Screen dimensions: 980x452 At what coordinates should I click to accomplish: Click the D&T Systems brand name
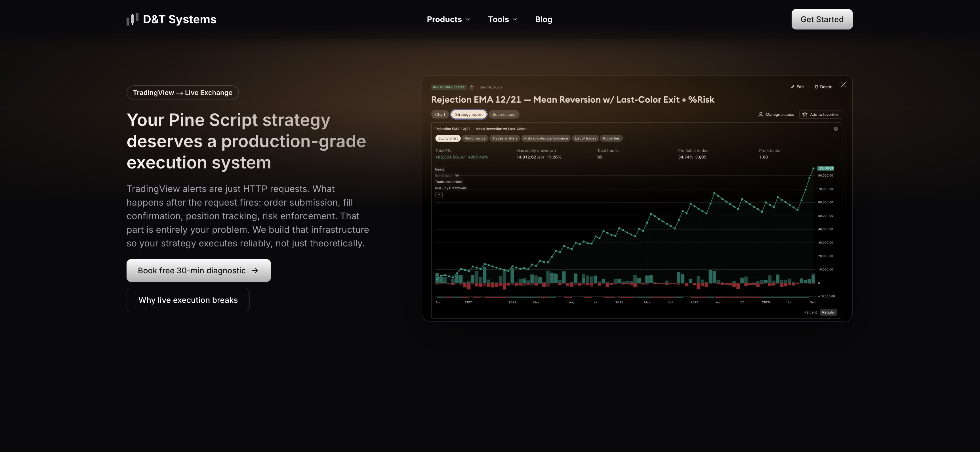point(180,19)
